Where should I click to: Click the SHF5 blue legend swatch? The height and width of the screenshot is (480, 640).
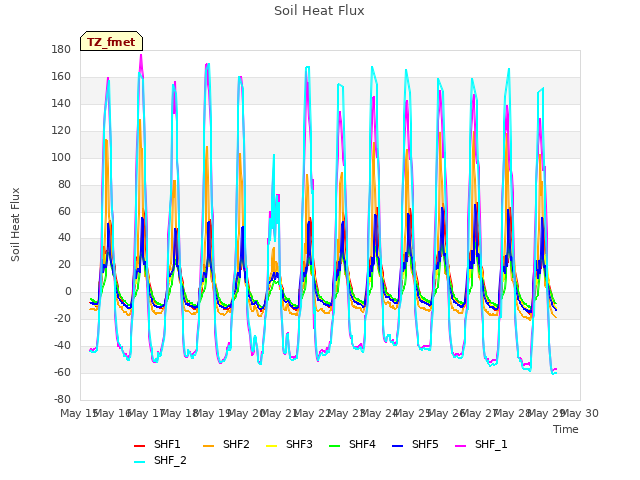(398, 446)
